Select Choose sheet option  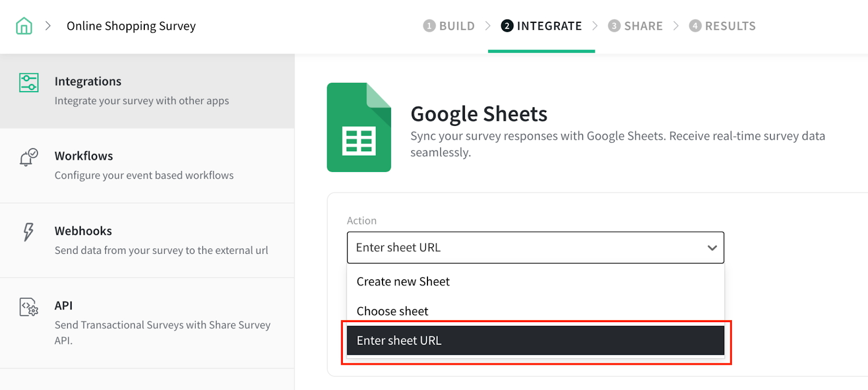(535, 311)
